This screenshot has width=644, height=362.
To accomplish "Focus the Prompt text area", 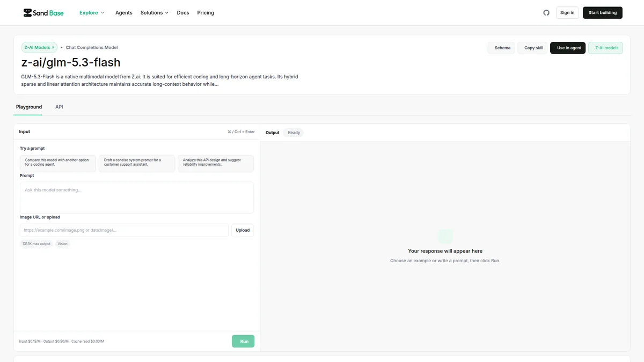I will click(137, 198).
